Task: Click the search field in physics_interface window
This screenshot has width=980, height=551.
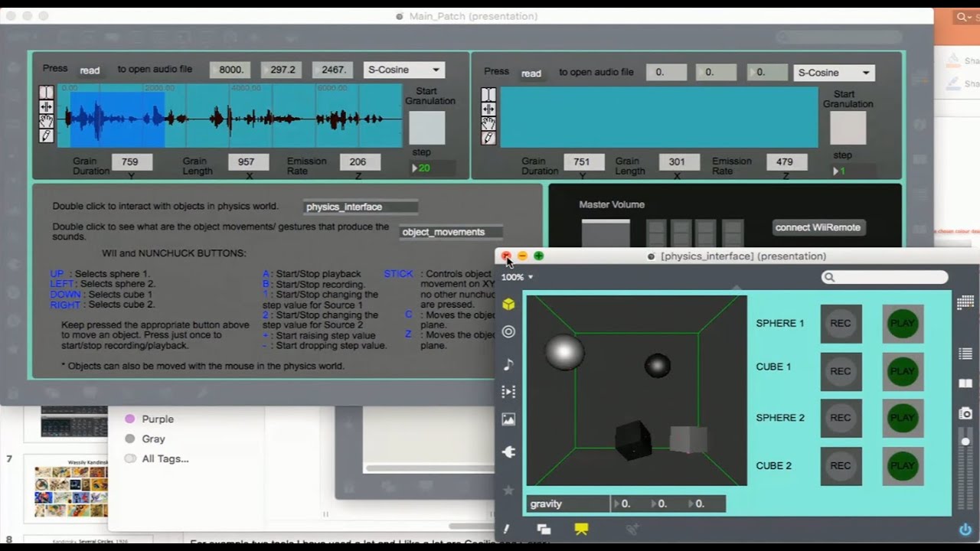Action: pyautogui.click(x=884, y=277)
